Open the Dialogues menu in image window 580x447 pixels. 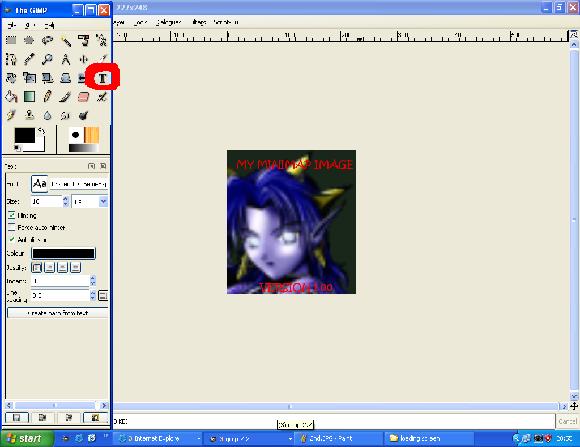point(169,22)
